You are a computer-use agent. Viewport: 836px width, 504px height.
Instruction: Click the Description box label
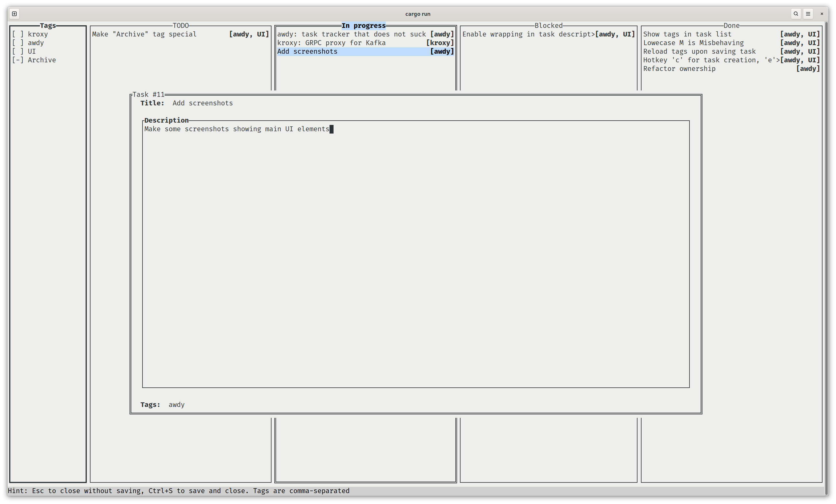(166, 120)
